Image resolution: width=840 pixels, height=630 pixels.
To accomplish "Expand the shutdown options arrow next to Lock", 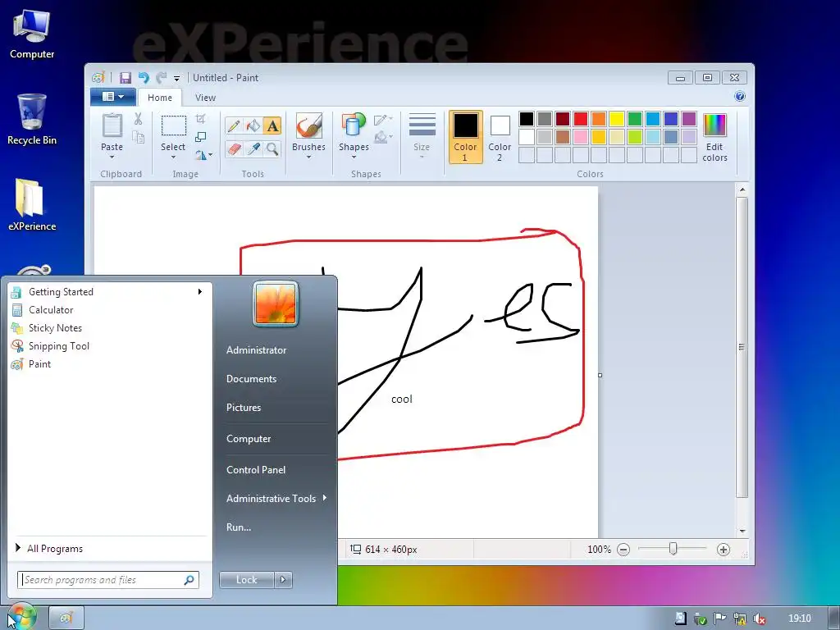I will pyautogui.click(x=283, y=580).
